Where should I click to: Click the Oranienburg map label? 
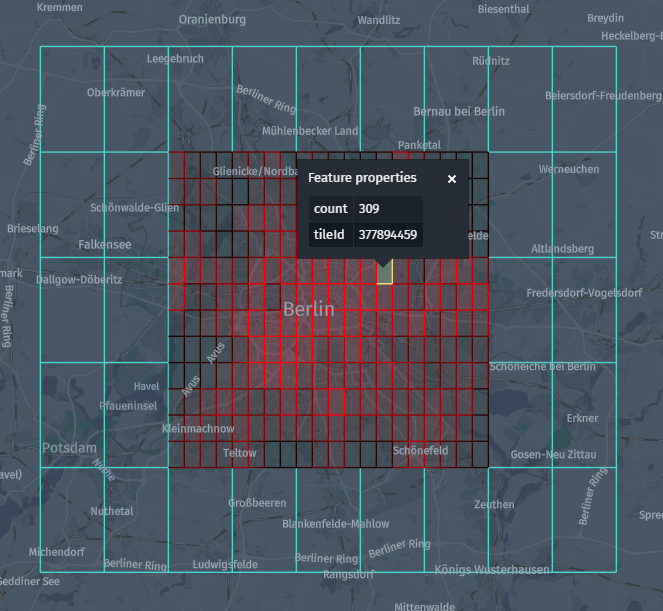[x=212, y=20]
